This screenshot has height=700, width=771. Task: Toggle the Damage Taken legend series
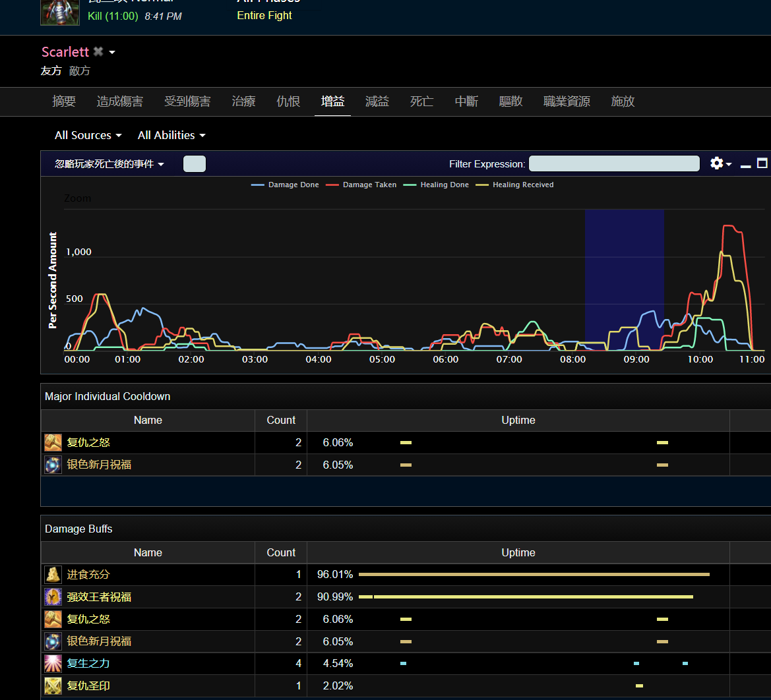361,185
